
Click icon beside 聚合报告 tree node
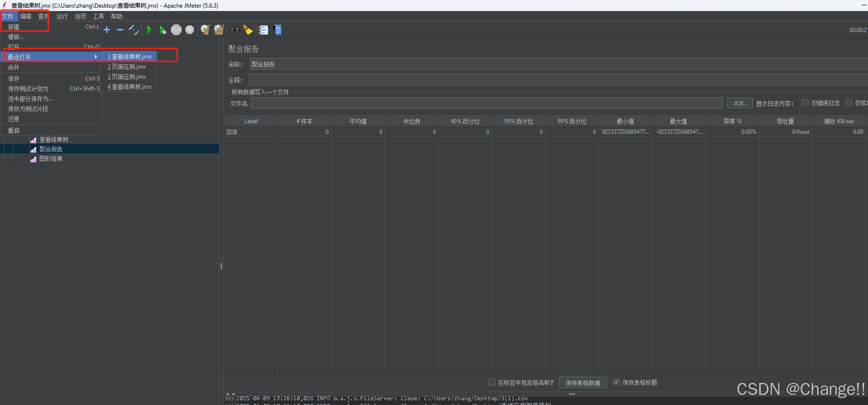[x=34, y=150]
